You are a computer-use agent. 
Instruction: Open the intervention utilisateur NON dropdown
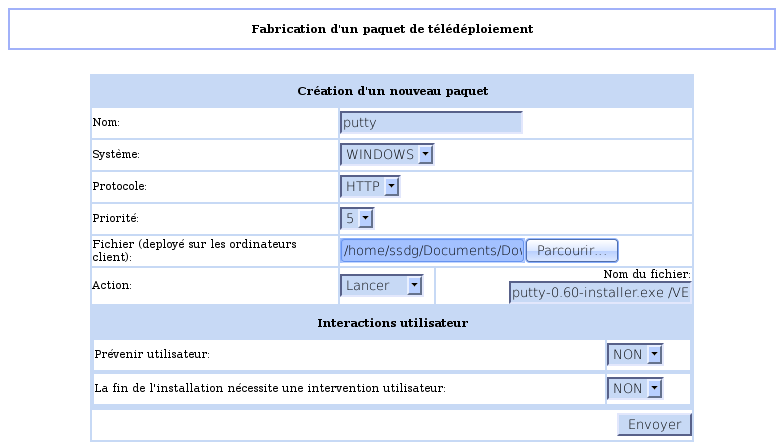(x=635, y=389)
